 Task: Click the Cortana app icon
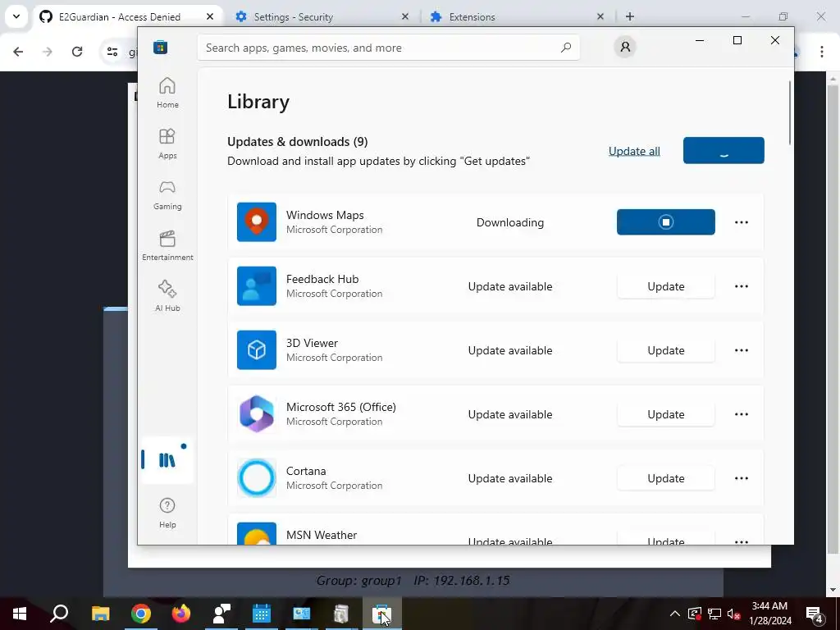pyautogui.click(x=257, y=478)
